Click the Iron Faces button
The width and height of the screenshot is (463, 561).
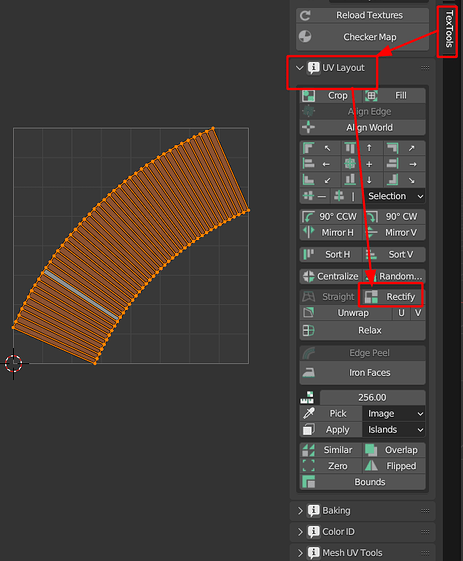tap(362, 373)
